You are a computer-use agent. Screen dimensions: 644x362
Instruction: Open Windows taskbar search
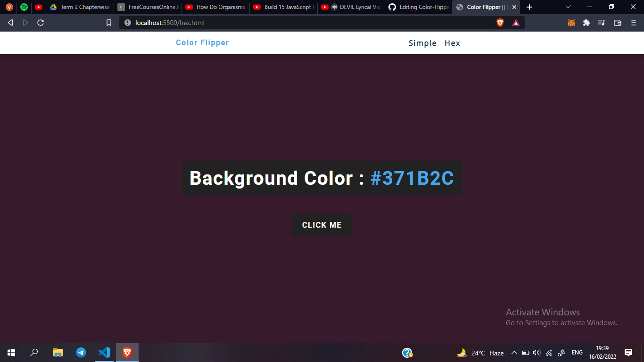pos(34,353)
